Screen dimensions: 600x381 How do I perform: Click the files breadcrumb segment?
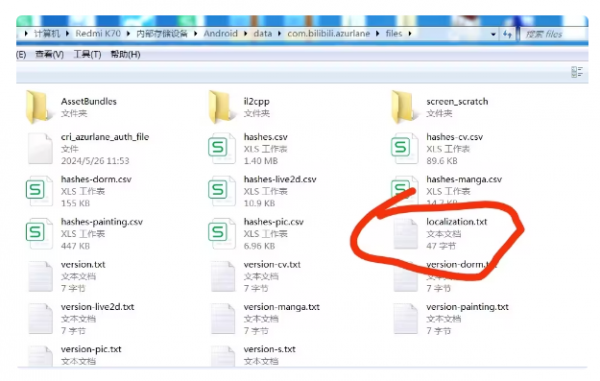pyautogui.click(x=394, y=34)
